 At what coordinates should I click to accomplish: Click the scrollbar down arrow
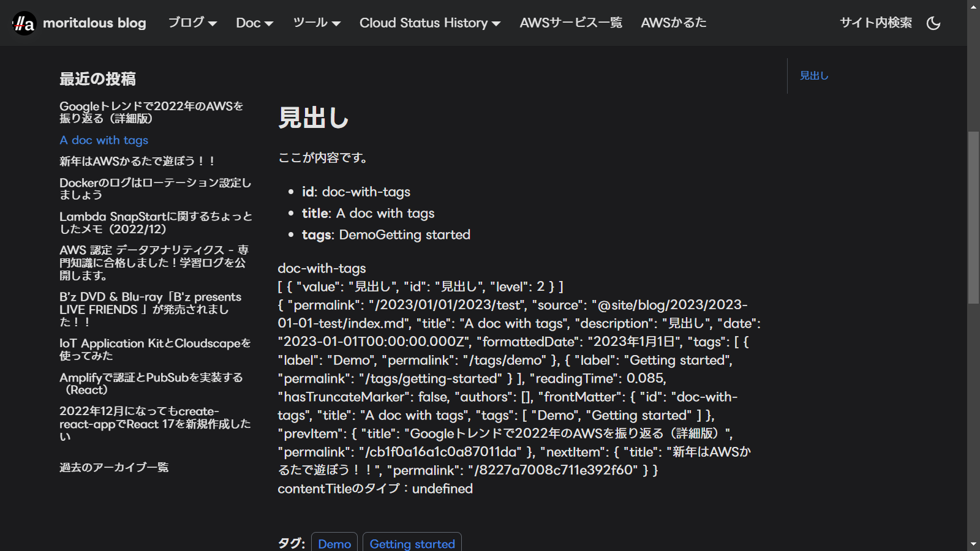pos(973,544)
